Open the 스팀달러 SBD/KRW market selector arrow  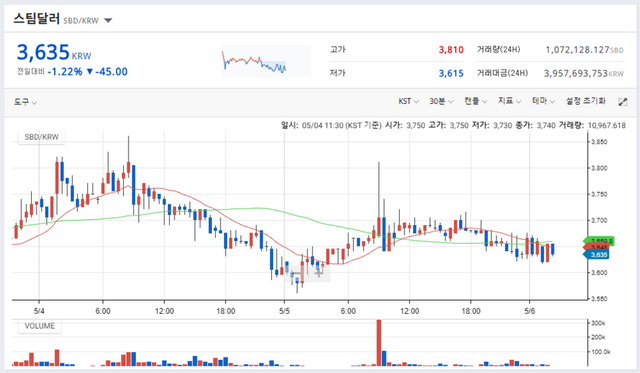coord(108,20)
